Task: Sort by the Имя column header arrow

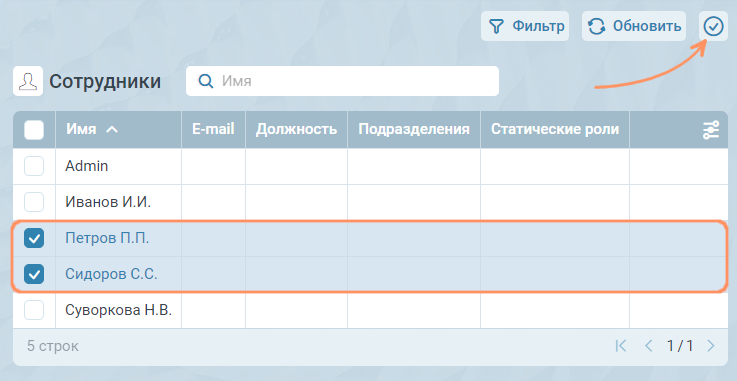Action: [112, 130]
